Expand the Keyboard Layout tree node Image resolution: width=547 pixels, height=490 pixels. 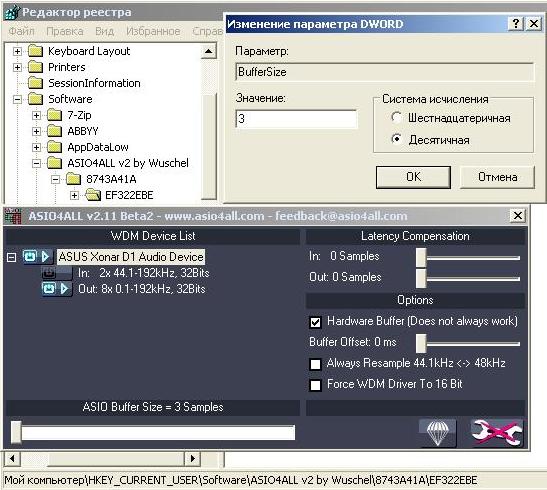(x=17, y=51)
